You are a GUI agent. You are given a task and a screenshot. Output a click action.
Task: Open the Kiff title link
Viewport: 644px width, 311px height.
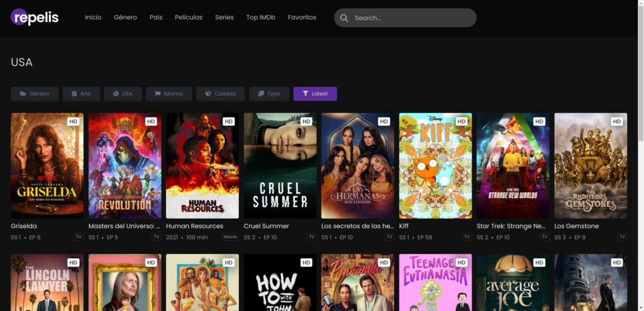click(404, 226)
